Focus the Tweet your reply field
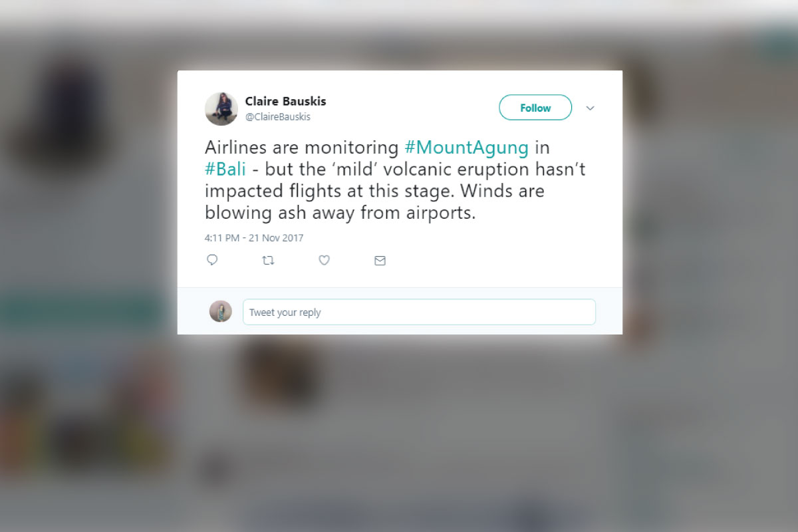Image resolution: width=798 pixels, height=532 pixels. click(x=419, y=312)
